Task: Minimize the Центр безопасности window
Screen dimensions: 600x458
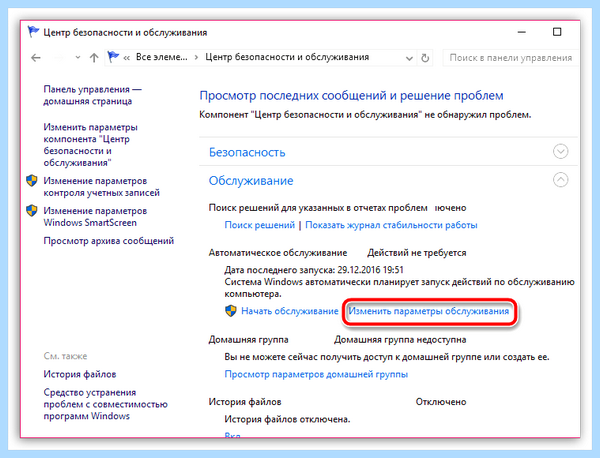Action: [x=521, y=32]
